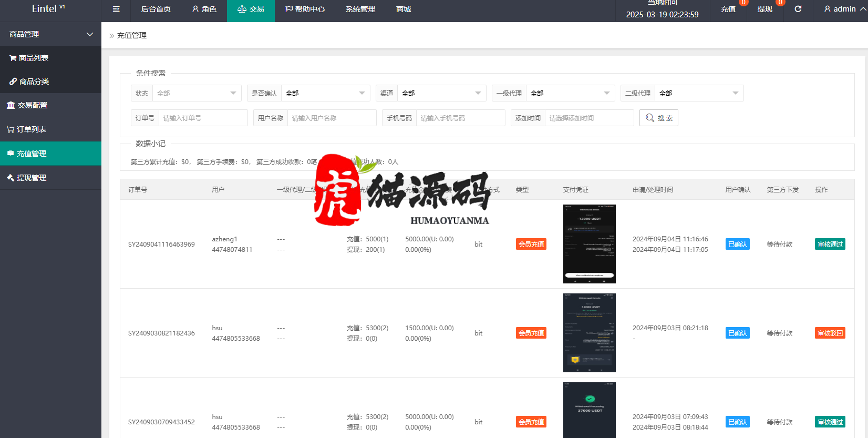The width and height of the screenshot is (868, 438).
Task: Click the admin user icon
Action: pos(828,9)
